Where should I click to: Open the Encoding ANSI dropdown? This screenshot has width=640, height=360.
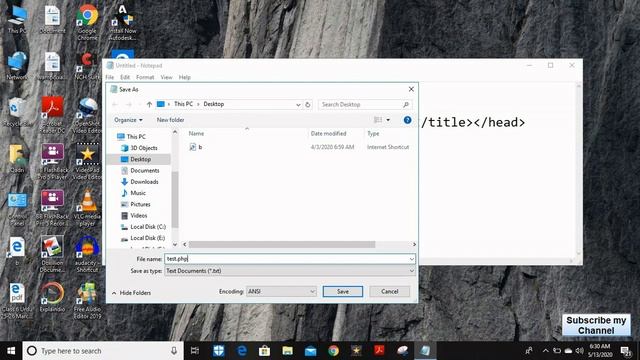pyautogui.click(x=281, y=291)
